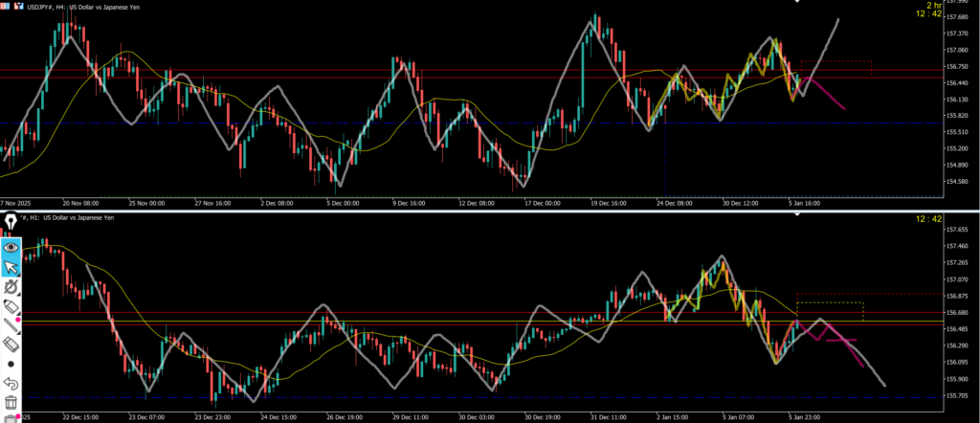Toggle the crossed-out compass snap tool
This screenshot has width=980, height=423.
point(11,287)
